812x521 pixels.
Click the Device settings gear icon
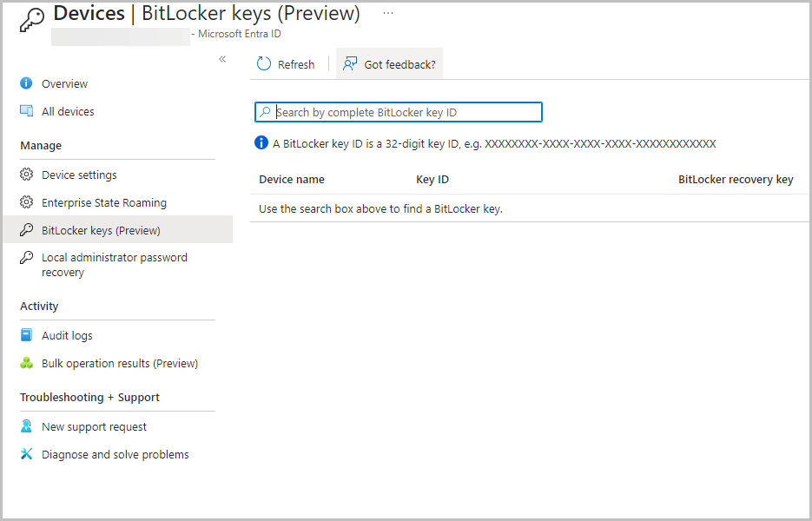tap(26, 175)
